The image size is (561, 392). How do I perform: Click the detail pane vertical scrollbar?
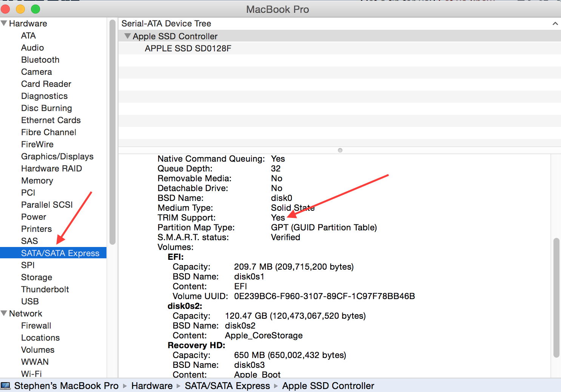tap(556, 298)
